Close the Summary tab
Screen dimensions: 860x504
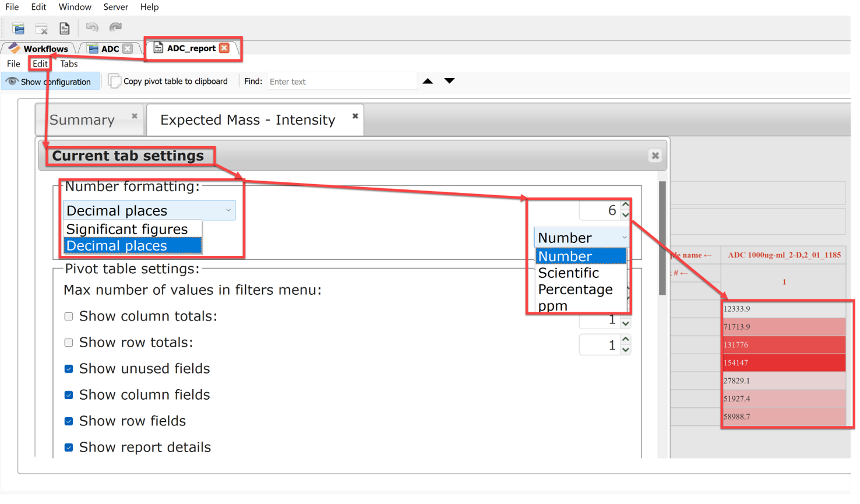coord(135,116)
